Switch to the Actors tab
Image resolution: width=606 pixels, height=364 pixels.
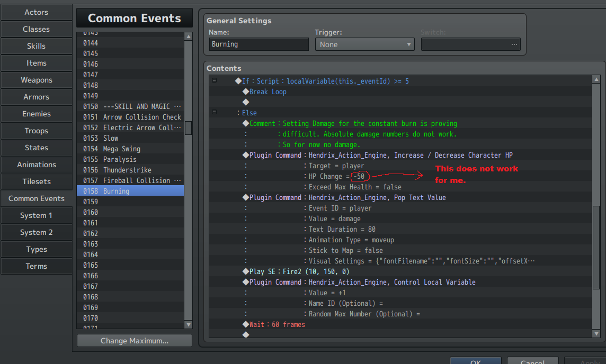coord(37,12)
